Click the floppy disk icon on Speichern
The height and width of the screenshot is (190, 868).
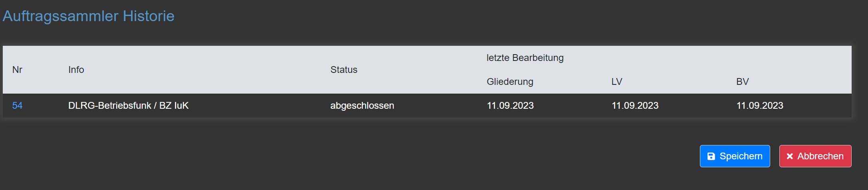coord(711,156)
